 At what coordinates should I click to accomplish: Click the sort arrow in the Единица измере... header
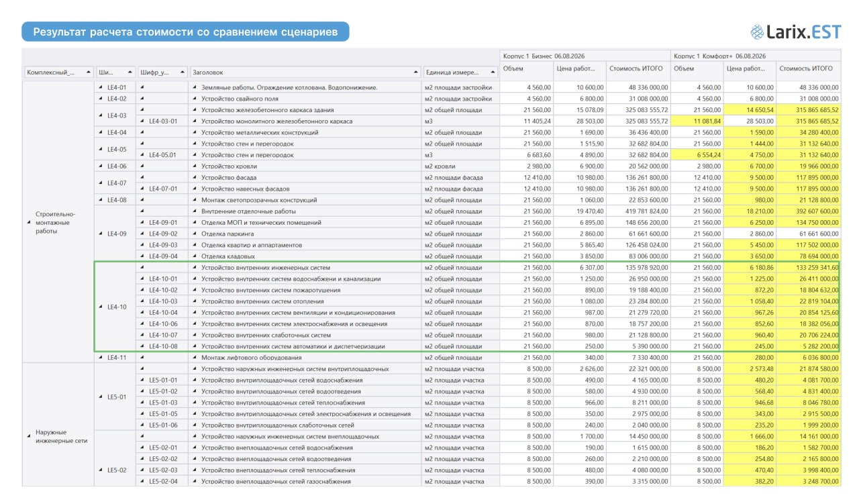click(494, 72)
